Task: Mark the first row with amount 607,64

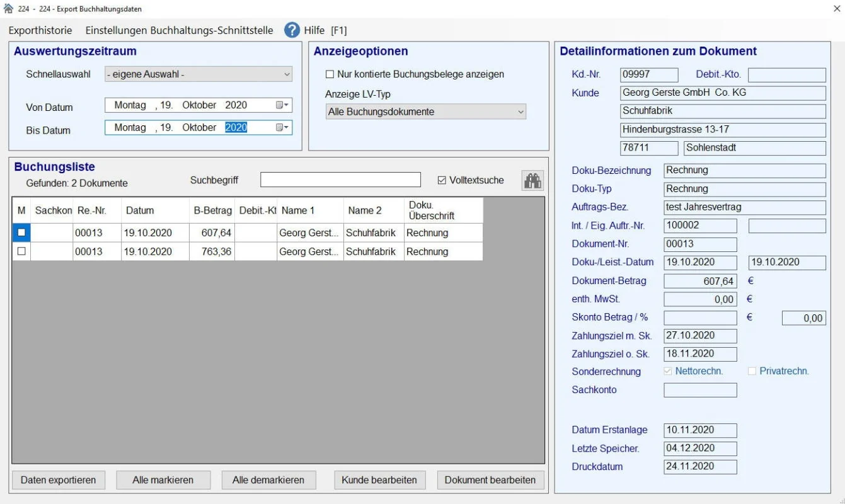Action: click(21, 232)
